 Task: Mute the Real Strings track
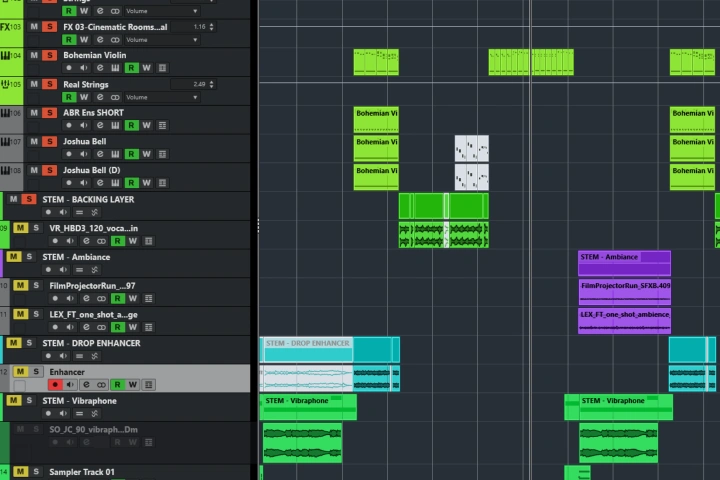[33, 84]
